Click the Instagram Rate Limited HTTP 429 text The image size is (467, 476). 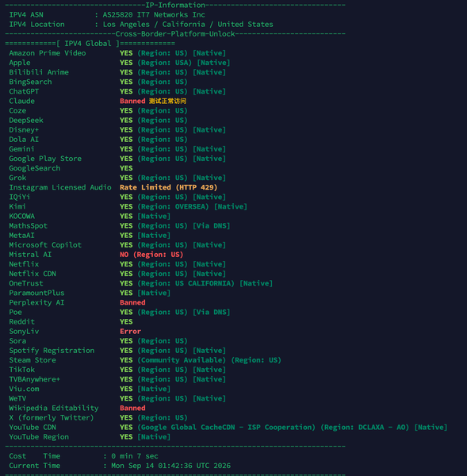168,187
